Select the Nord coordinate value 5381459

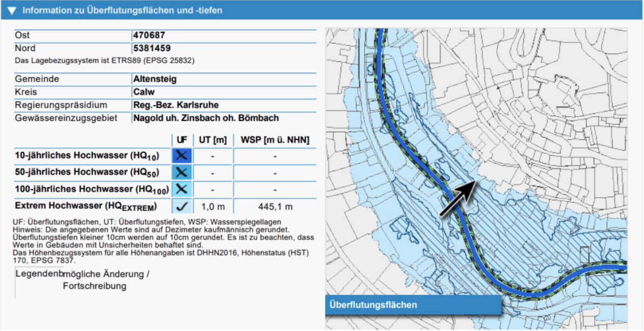(152, 48)
